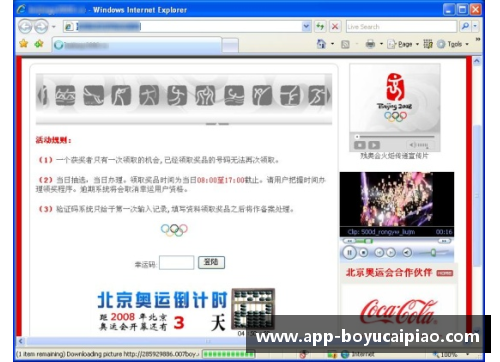The height and width of the screenshot is (362, 500).
Task: Mute the media player speaker button
Action: (x=407, y=253)
